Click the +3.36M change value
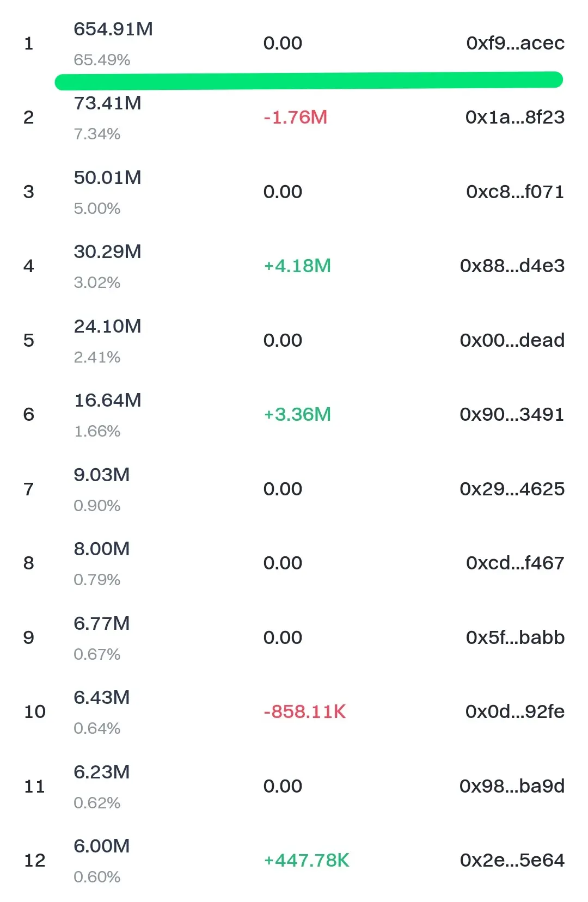Image resolution: width=588 pixels, height=902 pixels. (297, 414)
